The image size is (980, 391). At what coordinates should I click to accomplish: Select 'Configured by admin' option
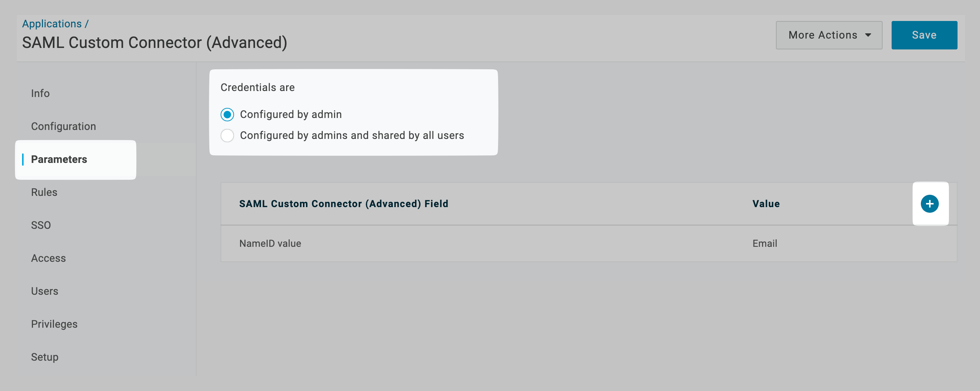227,114
